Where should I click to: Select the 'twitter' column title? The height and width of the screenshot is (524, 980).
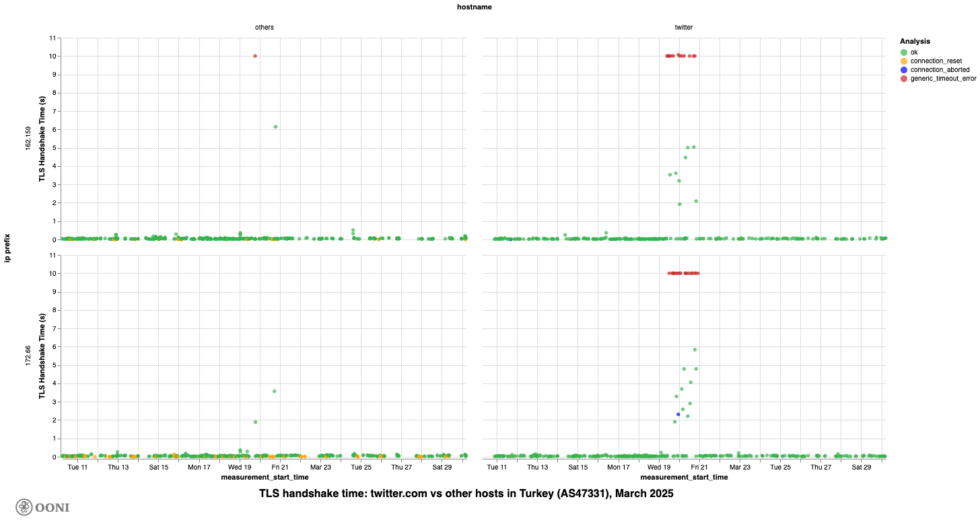coord(684,27)
